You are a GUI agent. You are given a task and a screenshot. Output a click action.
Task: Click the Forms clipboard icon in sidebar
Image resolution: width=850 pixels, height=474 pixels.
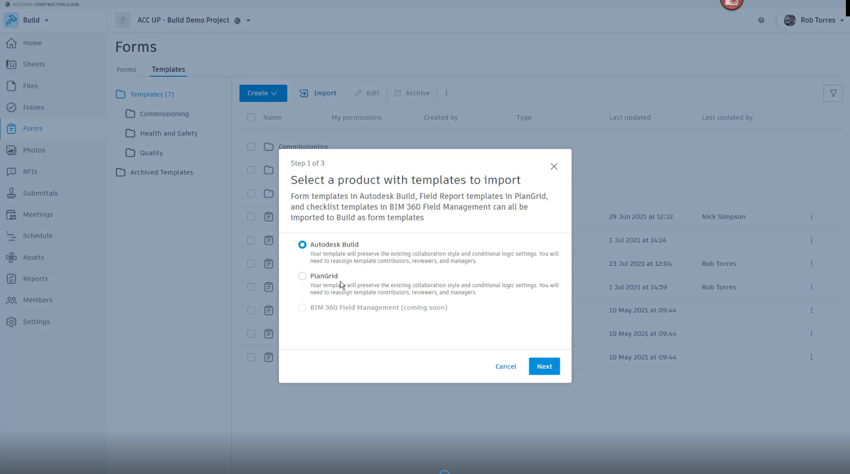click(x=11, y=129)
